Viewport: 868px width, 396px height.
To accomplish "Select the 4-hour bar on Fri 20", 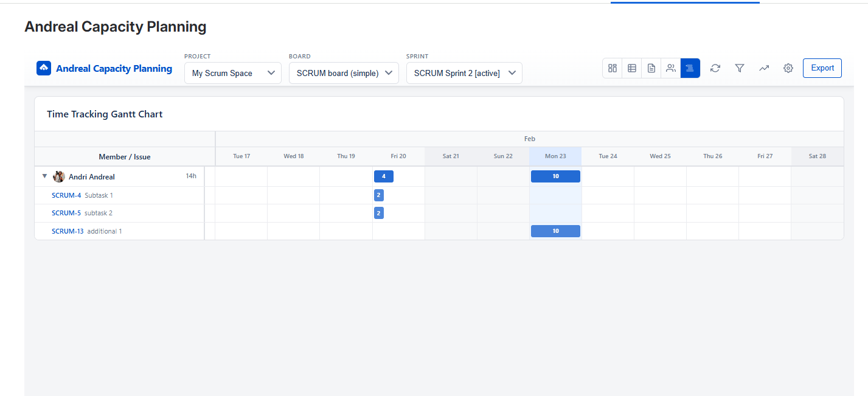I will (383, 176).
